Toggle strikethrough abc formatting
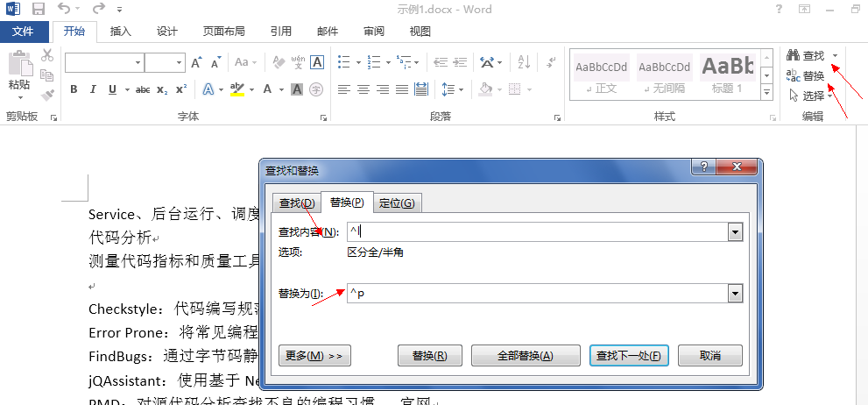This screenshot has width=868, height=405. pos(143,89)
